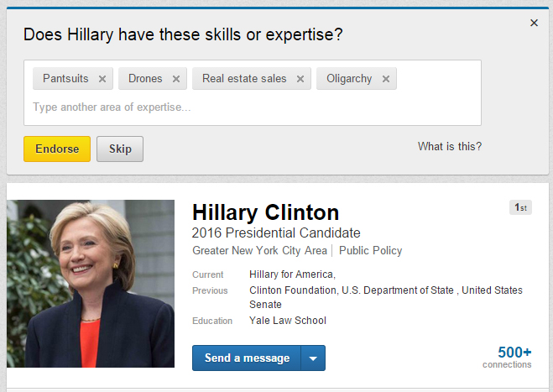Image resolution: width=553 pixels, height=392 pixels.
Task: Click the Hillary Clinton profile name
Action: pyautogui.click(x=265, y=212)
